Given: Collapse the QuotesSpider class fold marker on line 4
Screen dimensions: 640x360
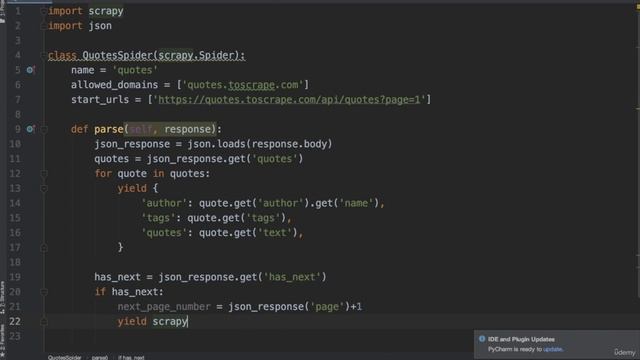Looking at the screenshot, I should pyautogui.click(x=44, y=56).
